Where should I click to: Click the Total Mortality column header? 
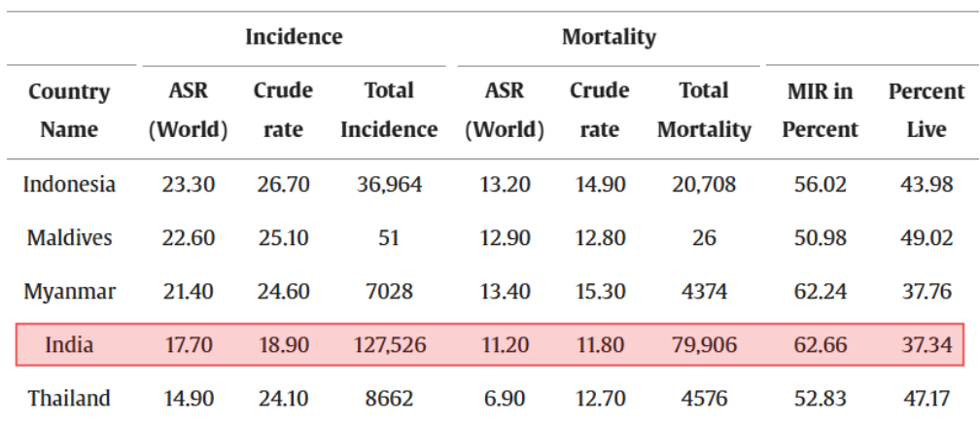coord(704,111)
